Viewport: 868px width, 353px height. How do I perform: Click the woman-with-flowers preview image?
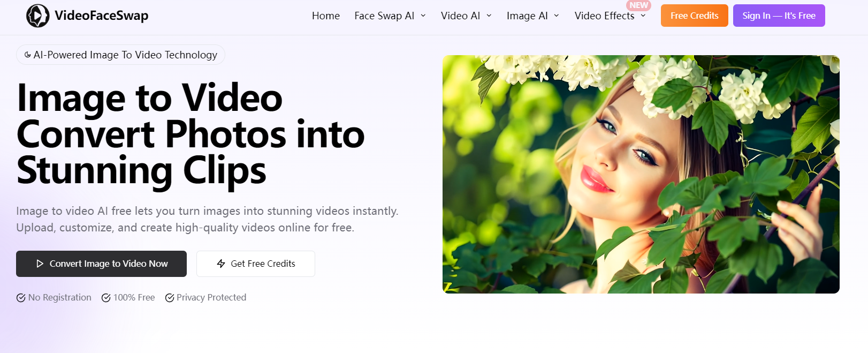(641, 174)
